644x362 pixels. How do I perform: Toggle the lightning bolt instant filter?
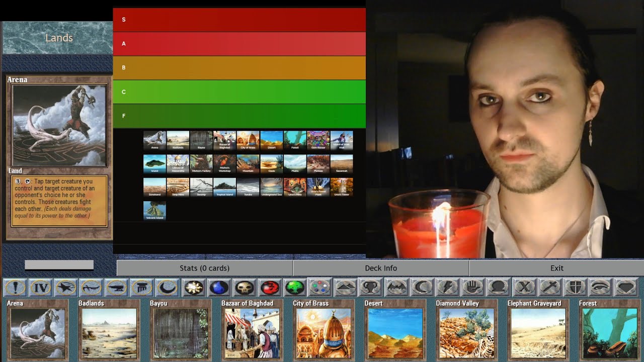448,288
